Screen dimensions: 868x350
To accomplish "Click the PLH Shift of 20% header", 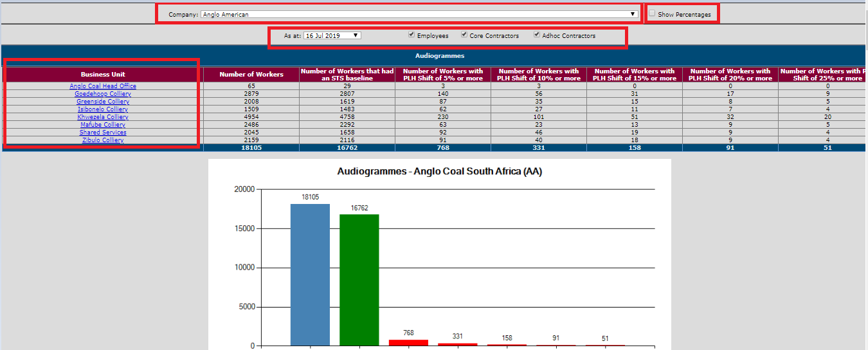I will point(730,75).
